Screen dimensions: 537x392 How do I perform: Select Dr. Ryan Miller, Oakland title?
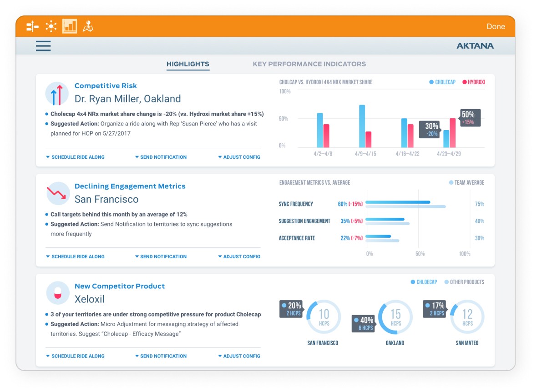128,99
